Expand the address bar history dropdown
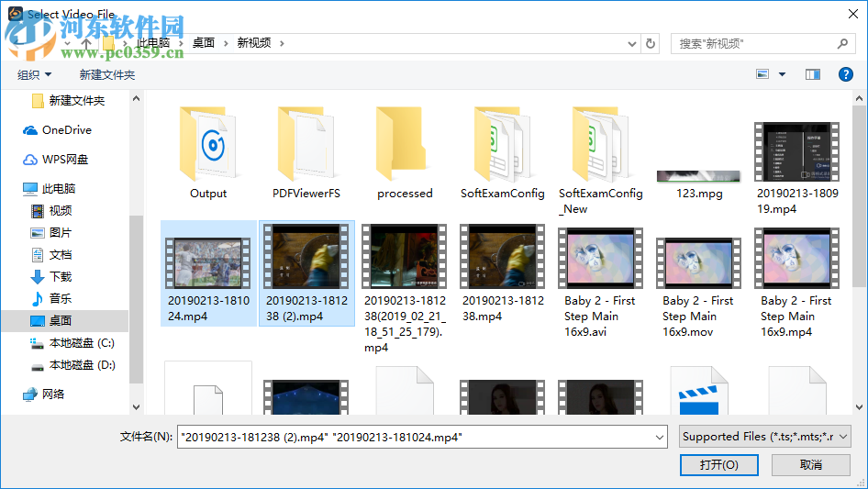The width and height of the screenshot is (868, 489). tap(631, 43)
